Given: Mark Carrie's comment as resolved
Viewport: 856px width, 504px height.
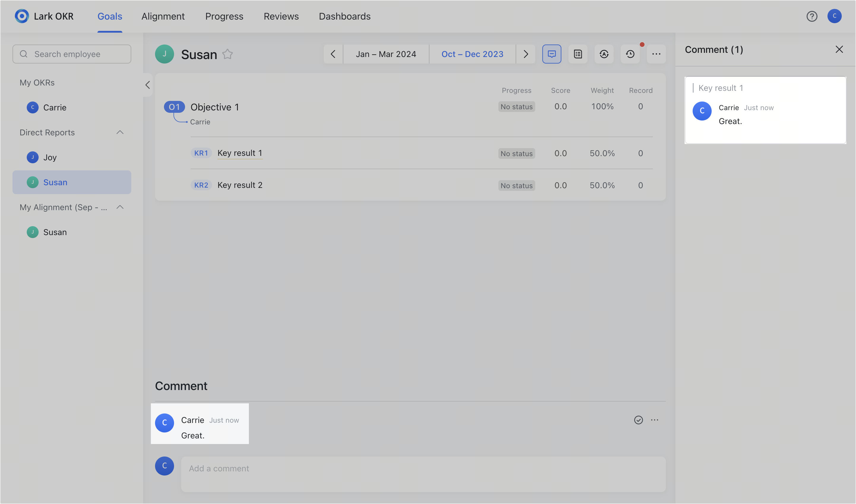Looking at the screenshot, I should [x=639, y=420].
